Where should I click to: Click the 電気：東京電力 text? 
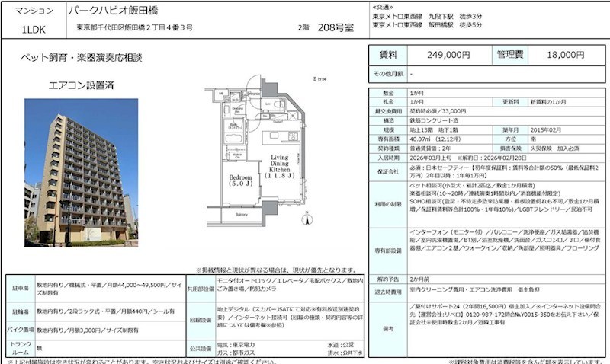coord(236,345)
